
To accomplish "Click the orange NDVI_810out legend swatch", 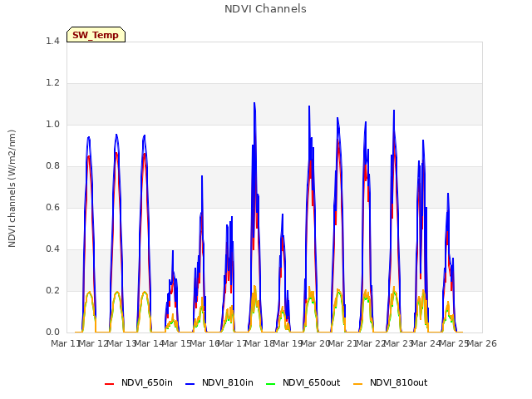I will [357, 383].
